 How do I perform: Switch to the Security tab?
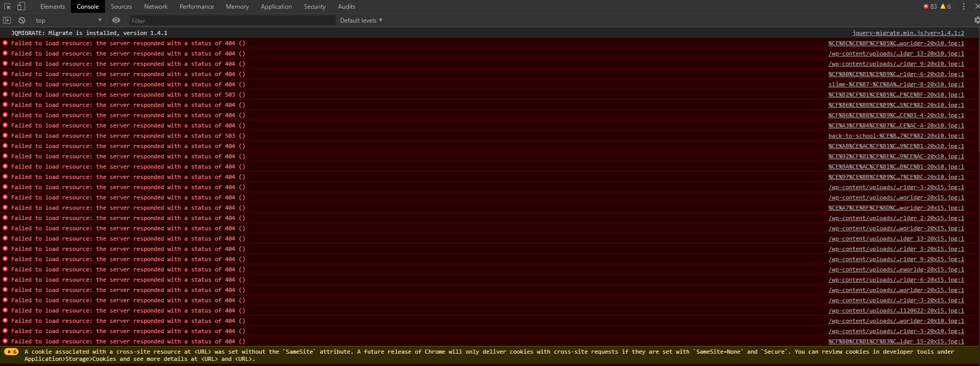[315, 7]
